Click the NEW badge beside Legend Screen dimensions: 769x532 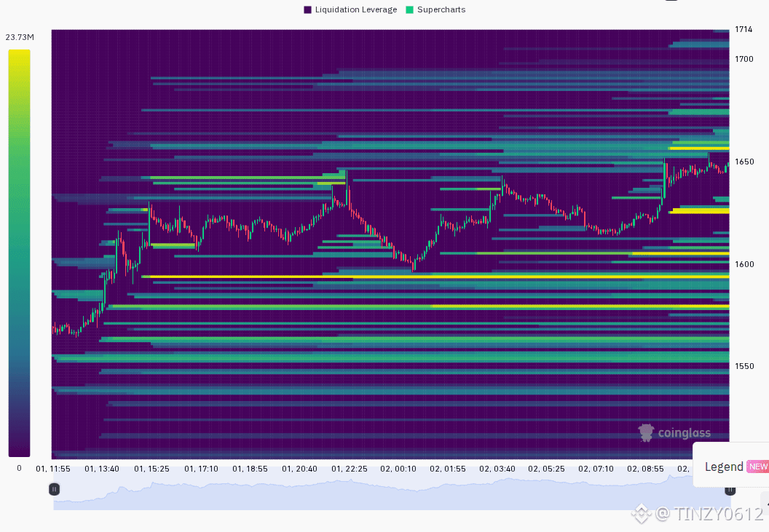click(758, 467)
